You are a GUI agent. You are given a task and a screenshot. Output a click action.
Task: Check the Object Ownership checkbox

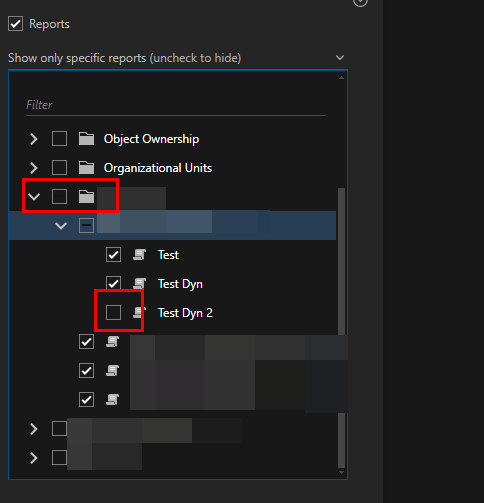[x=59, y=139]
